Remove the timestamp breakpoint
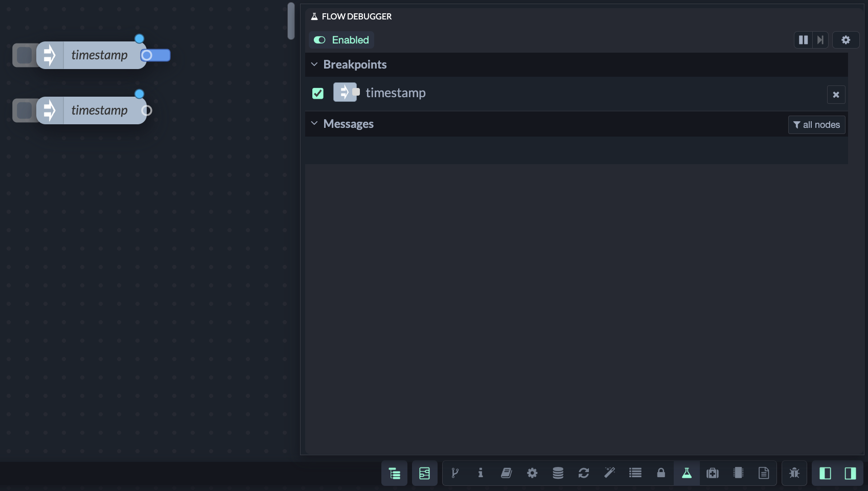 [836, 95]
